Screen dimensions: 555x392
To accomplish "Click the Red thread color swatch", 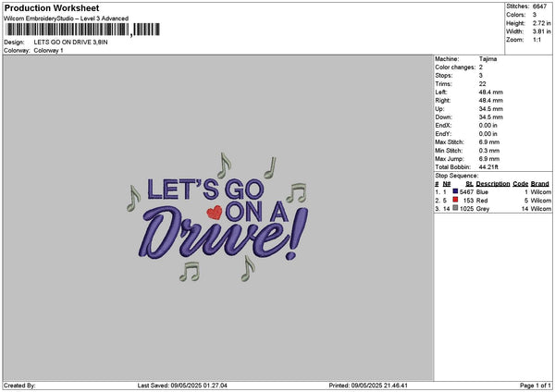I will pos(455,200).
